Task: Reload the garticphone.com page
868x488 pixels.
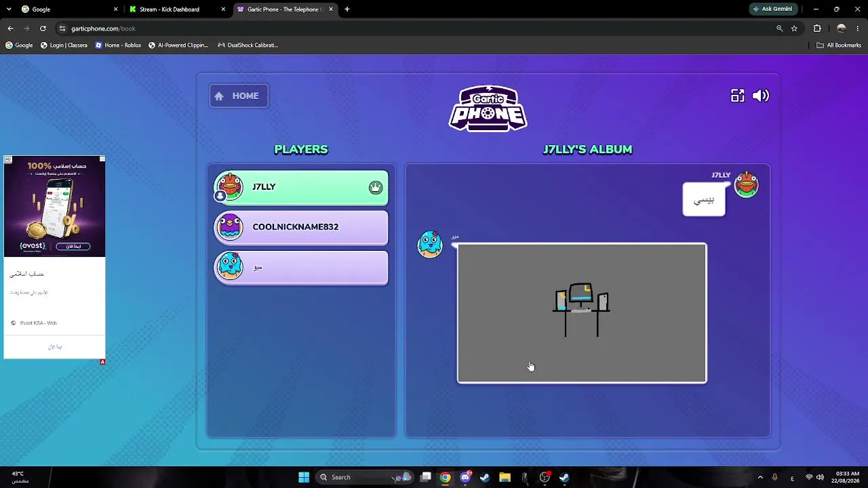Action: pyautogui.click(x=43, y=28)
